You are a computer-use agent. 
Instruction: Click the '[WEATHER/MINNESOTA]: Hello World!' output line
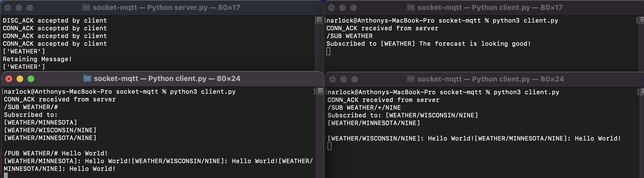68,161
